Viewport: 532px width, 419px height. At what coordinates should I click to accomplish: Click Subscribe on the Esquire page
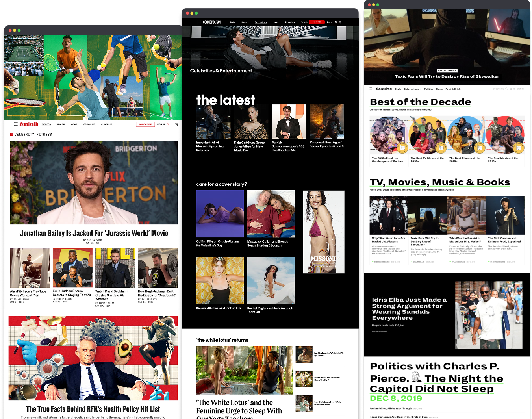[498, 89]
